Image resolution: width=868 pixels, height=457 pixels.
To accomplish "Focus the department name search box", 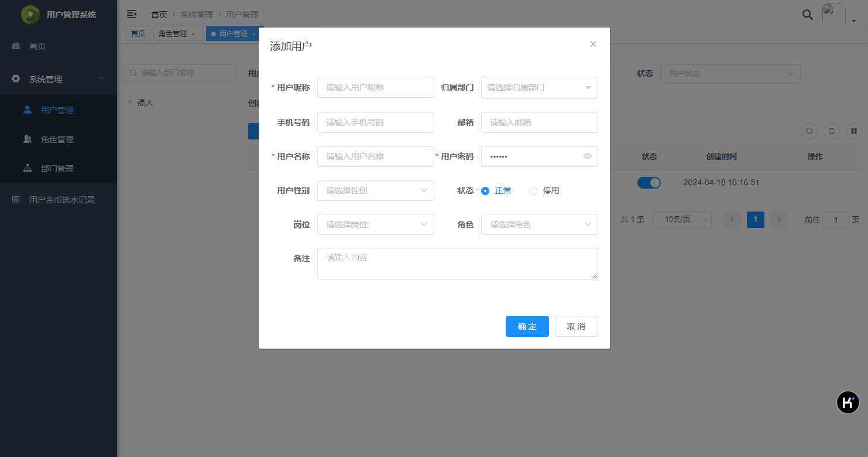I will (x=180, y=73).
